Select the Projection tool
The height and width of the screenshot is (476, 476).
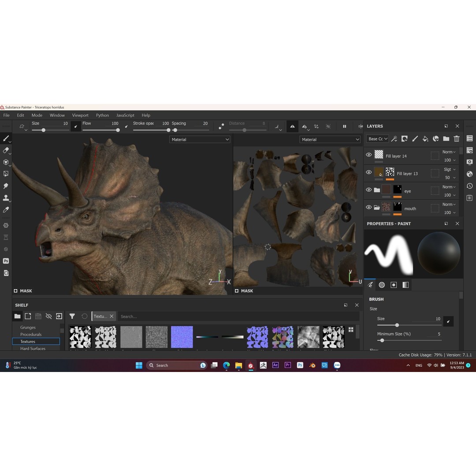tap(6, 162)
